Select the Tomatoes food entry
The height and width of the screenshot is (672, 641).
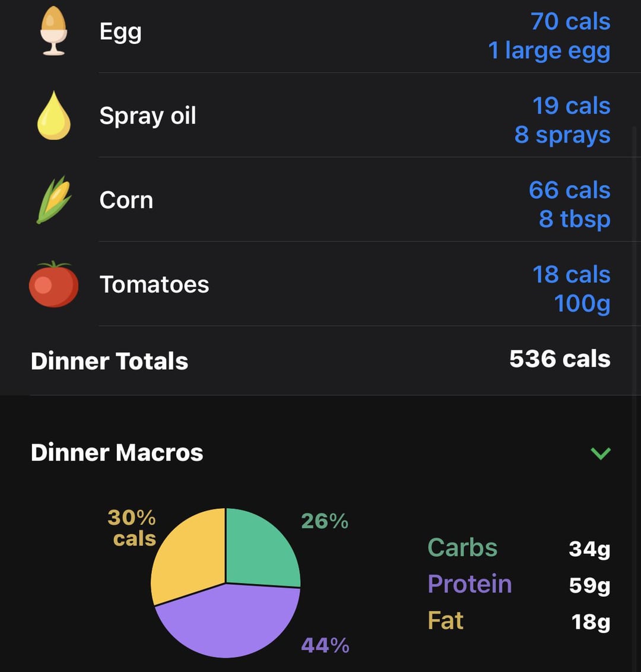point(320,284)
